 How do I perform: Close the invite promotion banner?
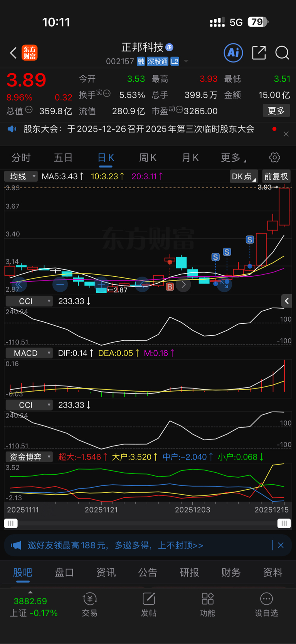click(x=281, y=545)
